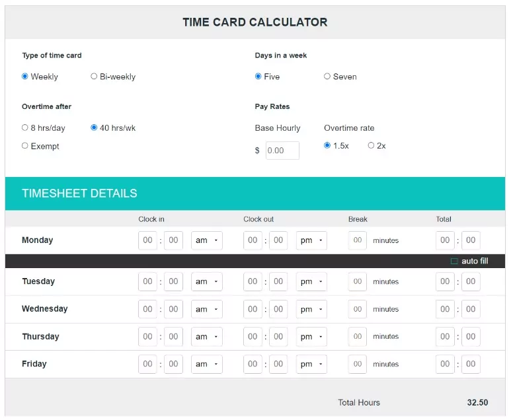Open Monday clock out am/pm dropdown
This screenshot has height=420, width=511.
coord(311,240)
